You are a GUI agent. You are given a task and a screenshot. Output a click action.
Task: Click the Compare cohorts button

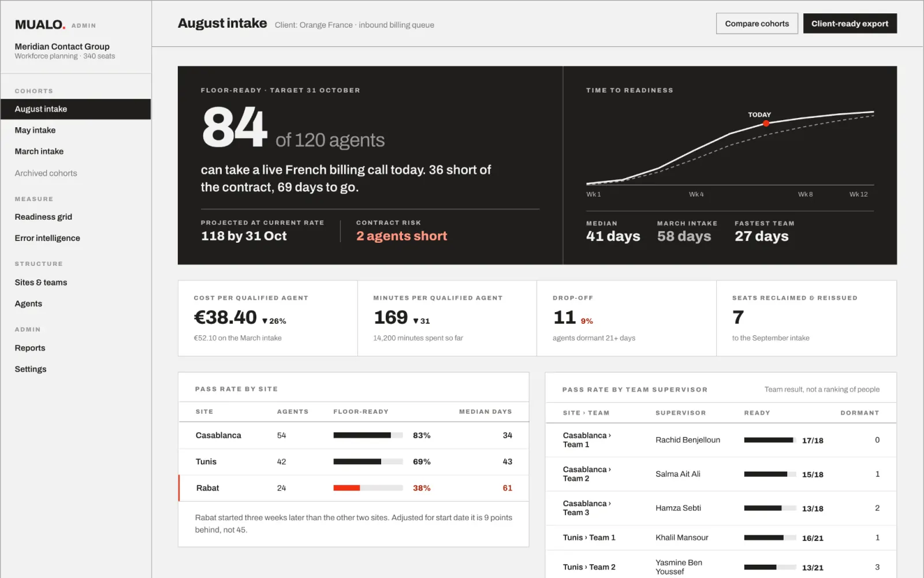click(x=757, y=24)
